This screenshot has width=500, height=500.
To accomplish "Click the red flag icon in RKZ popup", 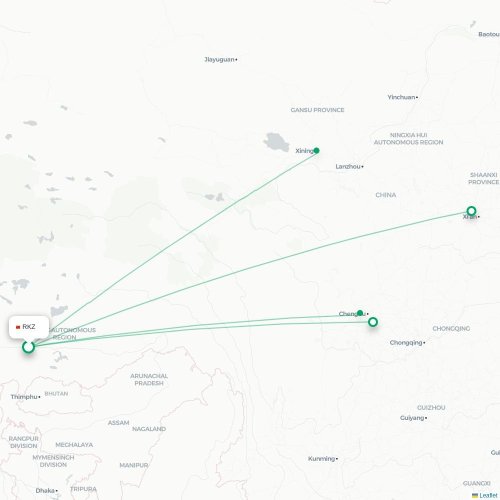I will pos(18,327).
